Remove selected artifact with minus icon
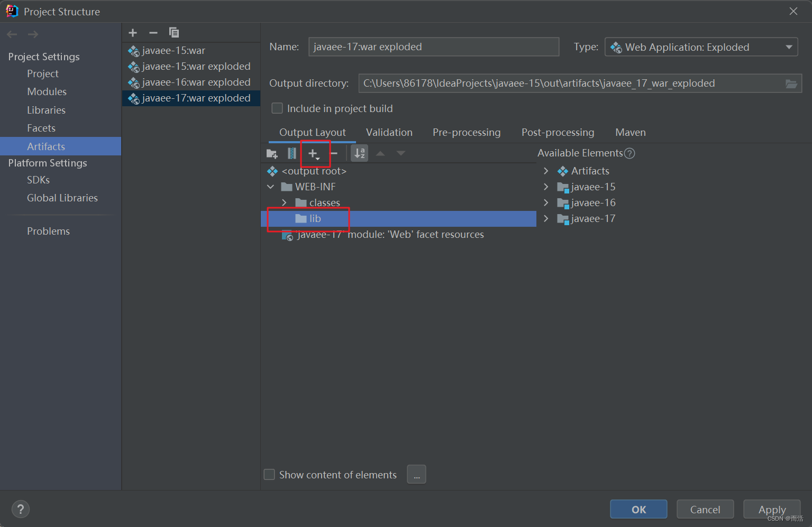The image size is (812, 527). 153,33
